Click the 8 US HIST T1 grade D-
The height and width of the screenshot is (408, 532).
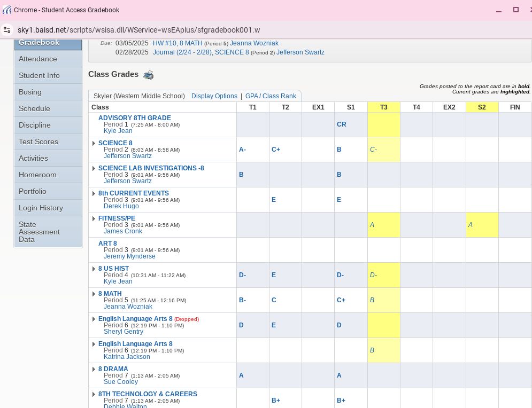[x=242, y=275]
